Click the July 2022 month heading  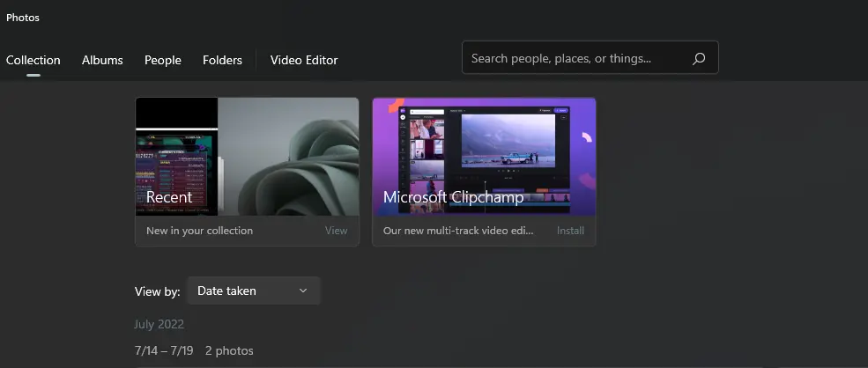[159, 324]
